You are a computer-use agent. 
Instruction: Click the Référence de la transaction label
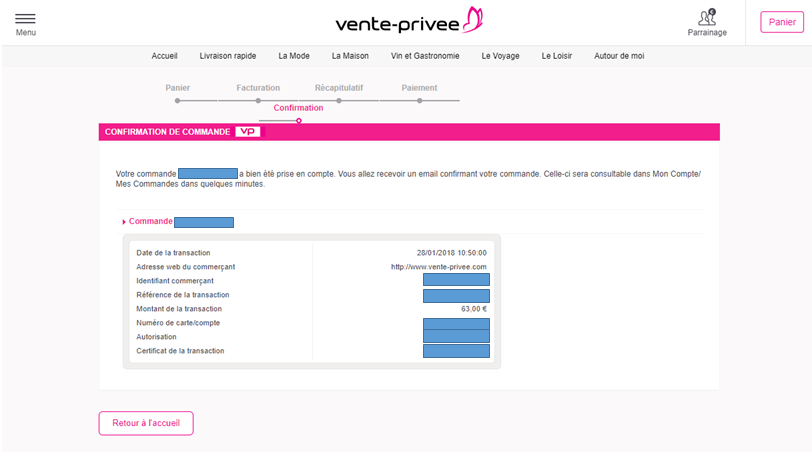click(182, 295)
